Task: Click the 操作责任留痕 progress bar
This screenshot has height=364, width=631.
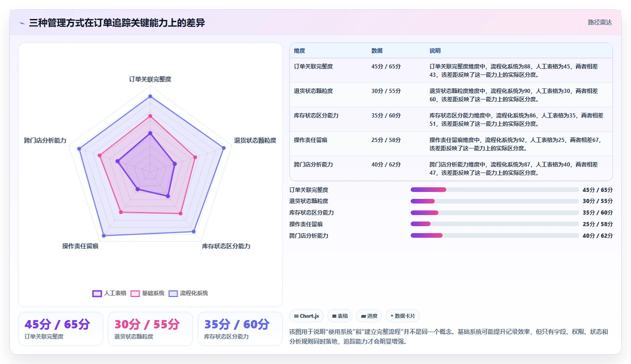Action: [494, 224]
